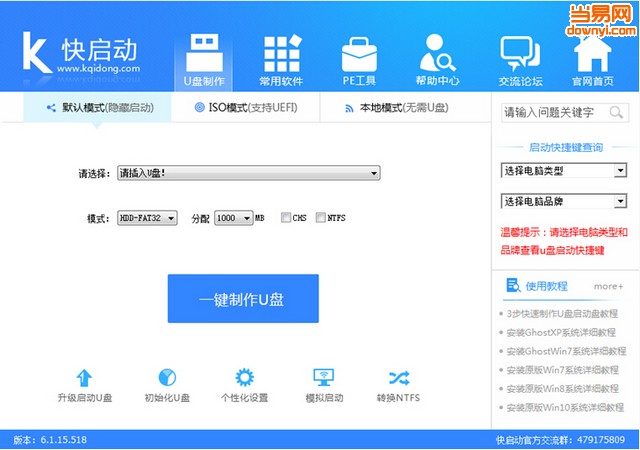Switch to 默认模式(隐藏启动) tab
Viewport: 640px width, 450px height.
[x=98, y=108]
